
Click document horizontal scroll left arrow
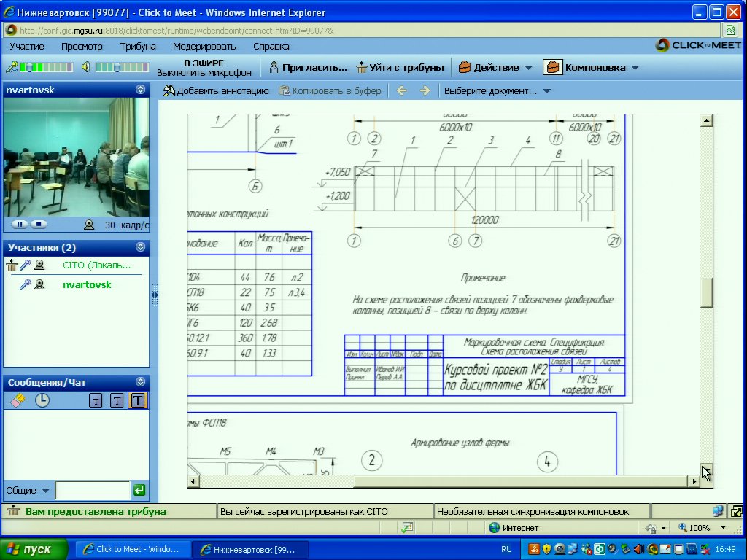193,481
